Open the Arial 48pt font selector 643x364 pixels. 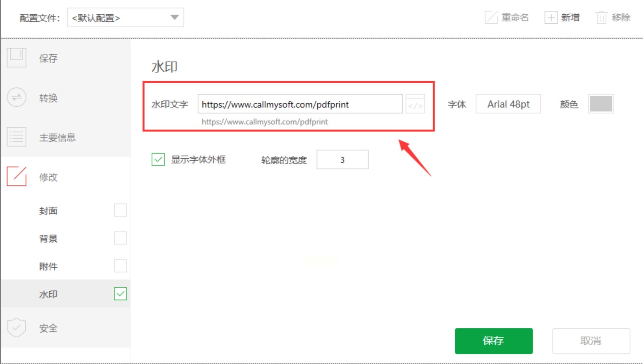508,104
